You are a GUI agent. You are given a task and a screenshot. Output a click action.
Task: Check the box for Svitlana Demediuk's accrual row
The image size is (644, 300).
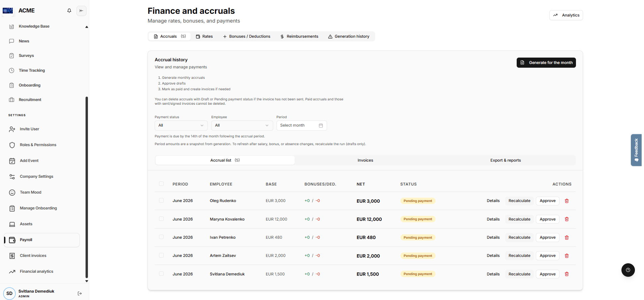click(x=161, y=274)
